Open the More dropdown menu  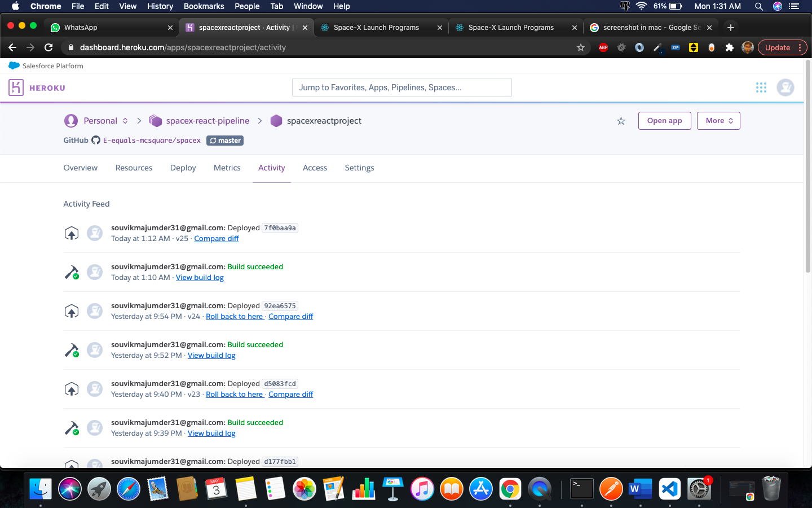point(718,121)
